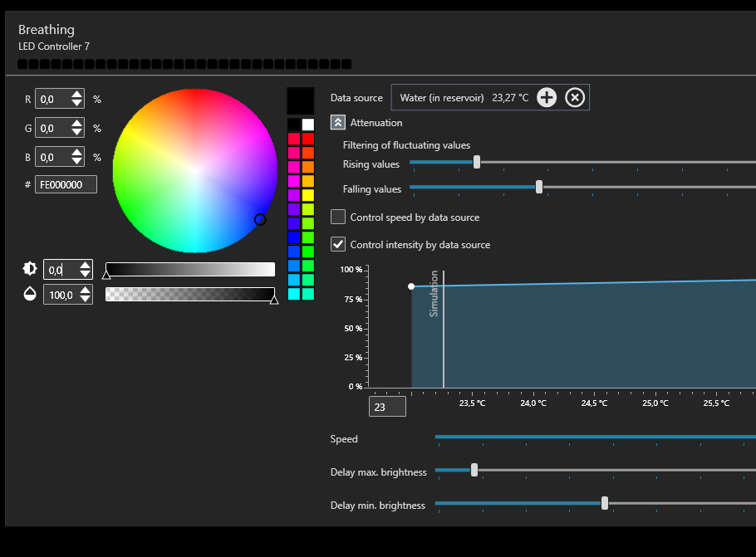
Task: Increase the B value with up arrow
Action: 77,153
